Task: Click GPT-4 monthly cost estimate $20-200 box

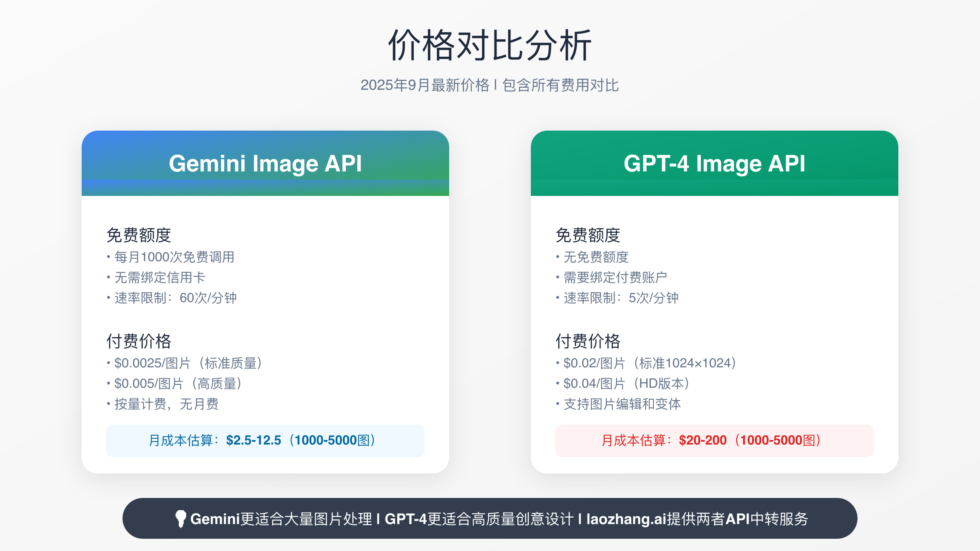Action: (715, 441)
